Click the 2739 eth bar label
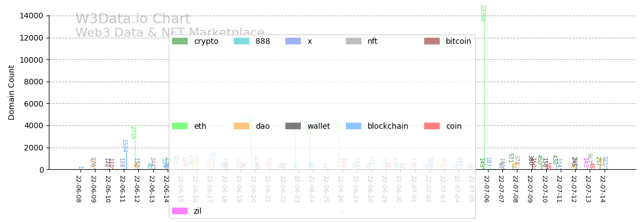This screenshot has width=644, height=222. pyautogui.click(x=133, y=132)
